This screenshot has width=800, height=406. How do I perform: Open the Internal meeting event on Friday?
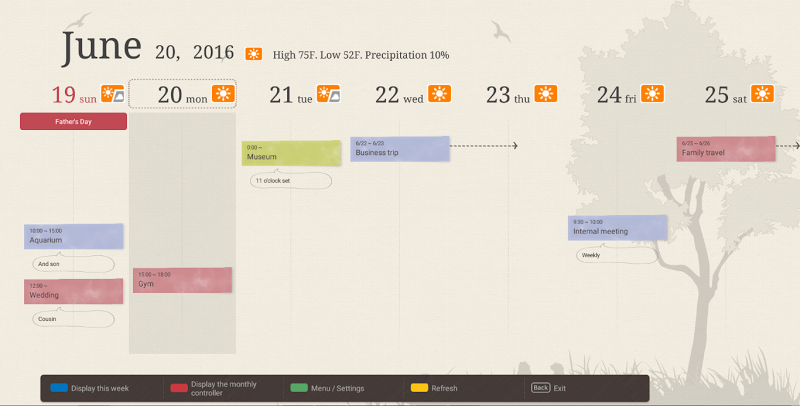617,228
